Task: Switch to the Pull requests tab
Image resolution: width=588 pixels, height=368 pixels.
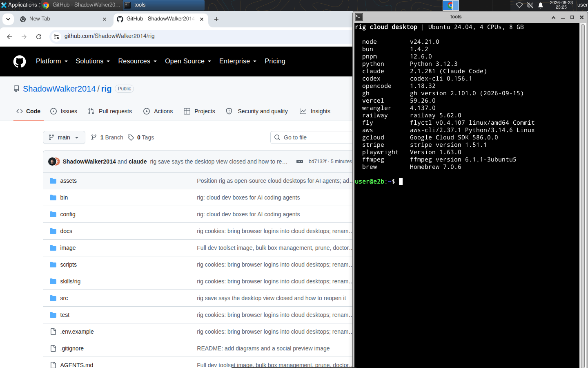Action: [110, 111]
